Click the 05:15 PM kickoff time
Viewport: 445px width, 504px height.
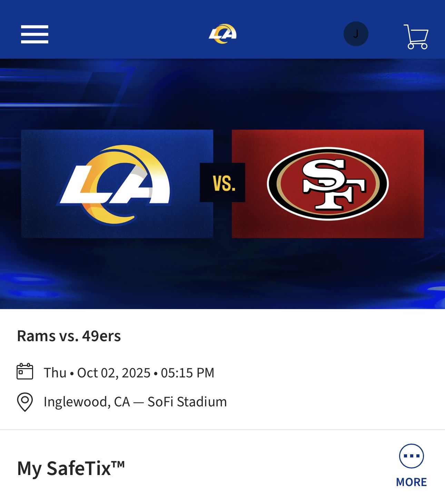tap(187, 373)
